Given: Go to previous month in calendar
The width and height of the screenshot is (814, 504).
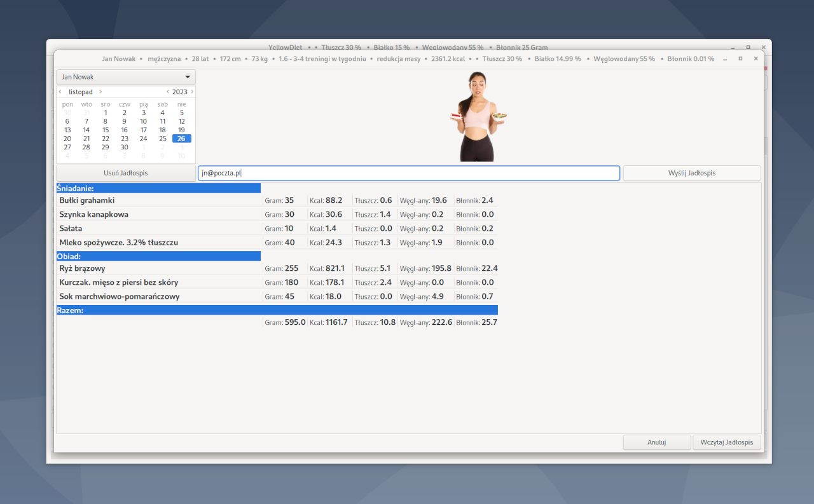Looking at the screenshot, I should click(x=60, y=92).
